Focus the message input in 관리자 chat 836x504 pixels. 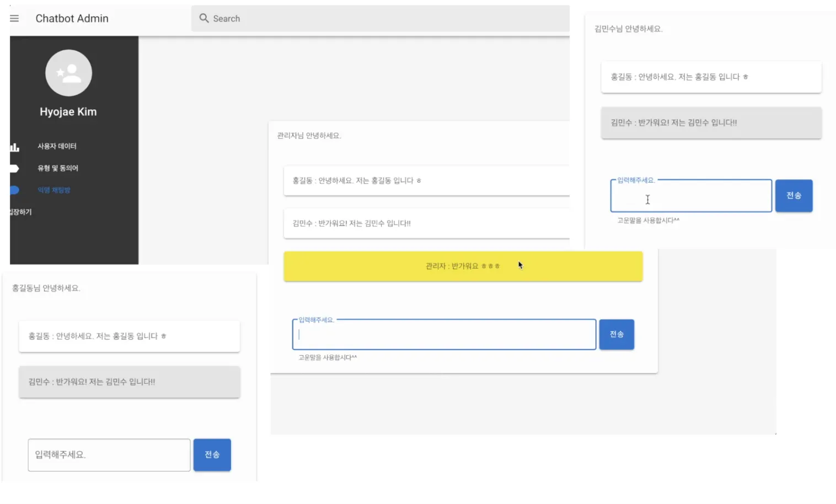coord(444,334)
